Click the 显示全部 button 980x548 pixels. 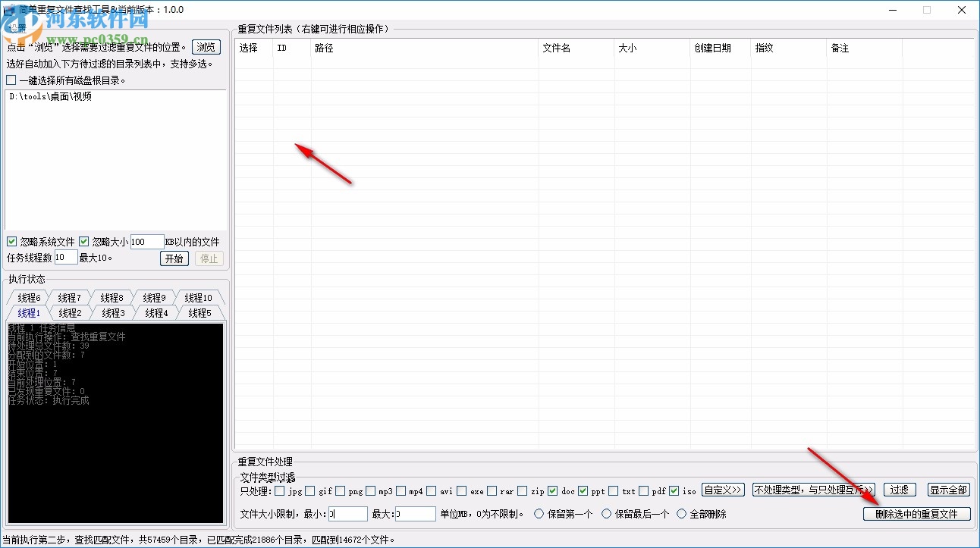point(948,489)
